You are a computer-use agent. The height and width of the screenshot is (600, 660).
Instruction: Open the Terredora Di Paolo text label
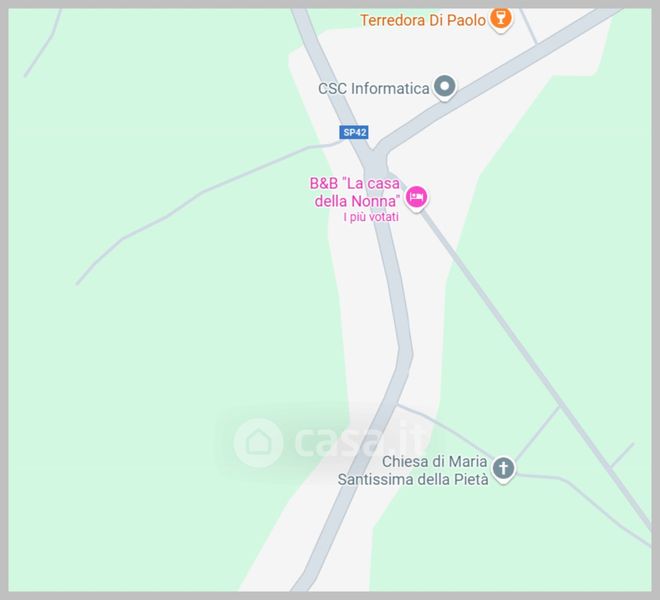tap(423, 20)
